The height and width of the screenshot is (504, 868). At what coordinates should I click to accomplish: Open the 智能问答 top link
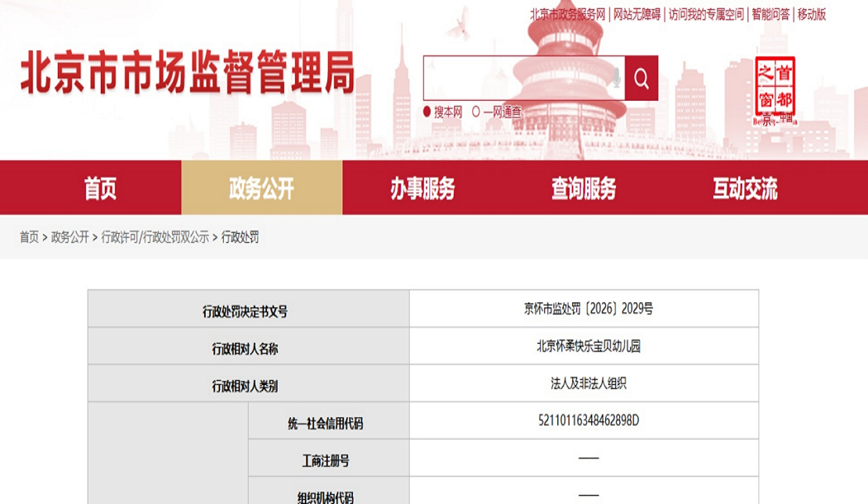770,14
